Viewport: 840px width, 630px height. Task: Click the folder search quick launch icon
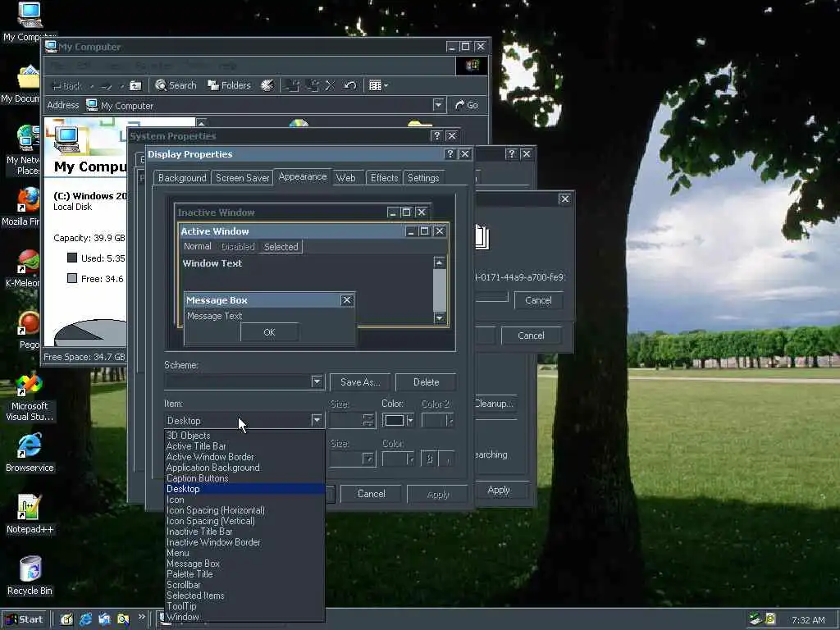(123, 619)
